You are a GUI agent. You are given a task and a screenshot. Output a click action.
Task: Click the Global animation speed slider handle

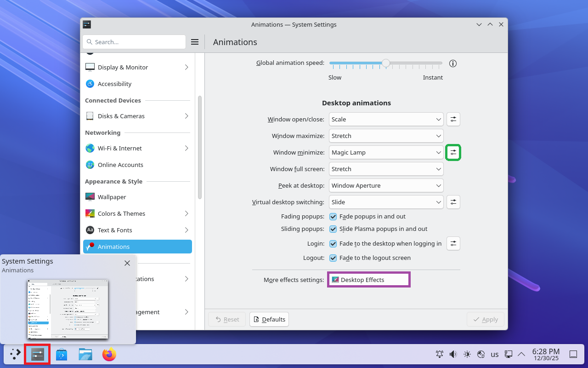point(386,63)
